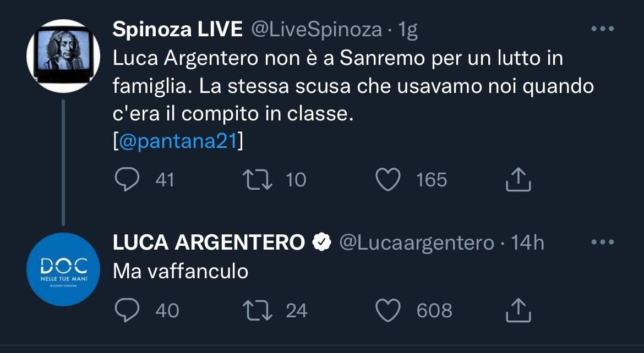Click the DOC Nelle Tue Mani avatar

63,269
